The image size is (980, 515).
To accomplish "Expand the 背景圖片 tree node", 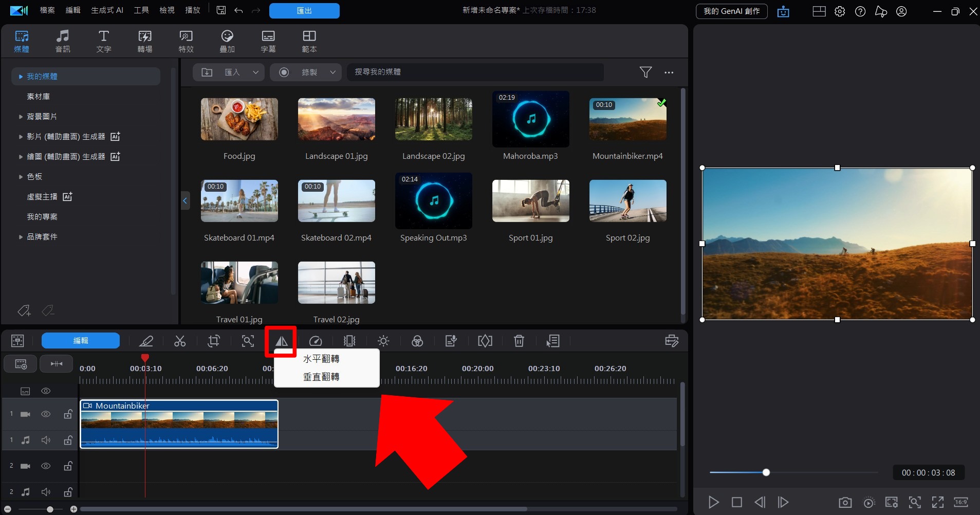I will click(21, 117).
